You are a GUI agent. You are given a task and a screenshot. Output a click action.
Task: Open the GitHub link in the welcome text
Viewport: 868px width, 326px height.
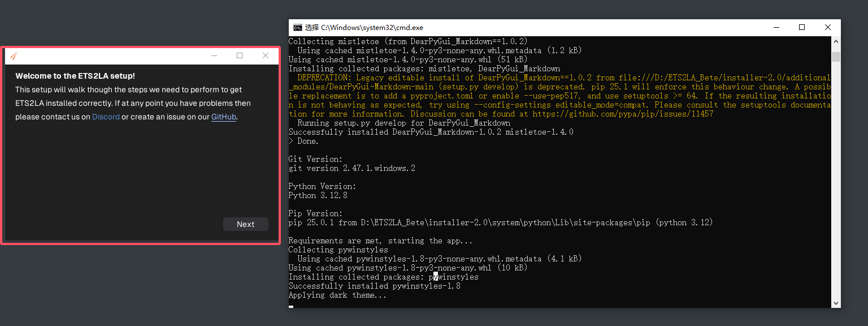click(224, 117)
